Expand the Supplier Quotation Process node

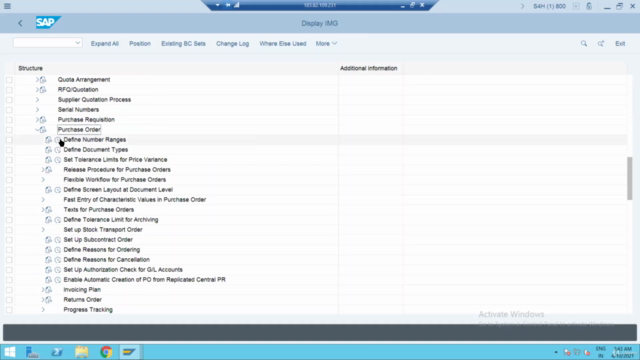(x=37, y=100)
